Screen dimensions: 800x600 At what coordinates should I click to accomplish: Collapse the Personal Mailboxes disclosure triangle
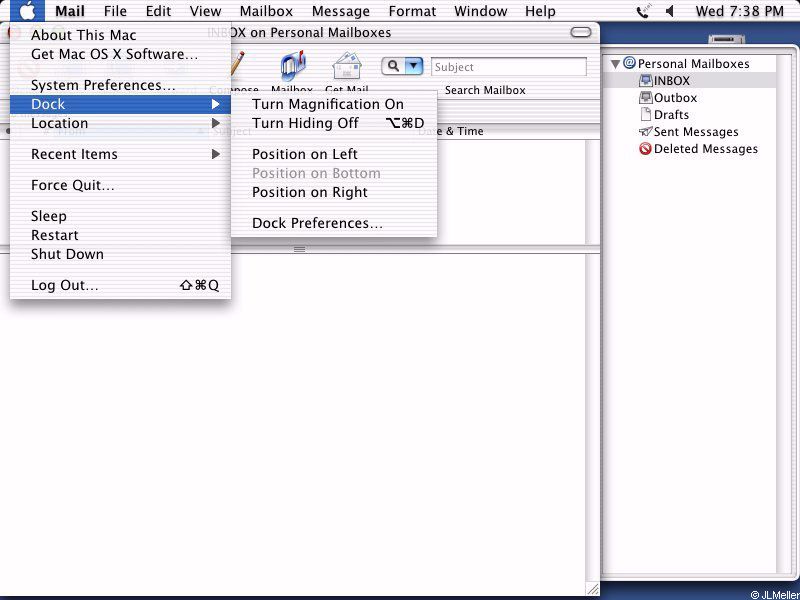615,64
